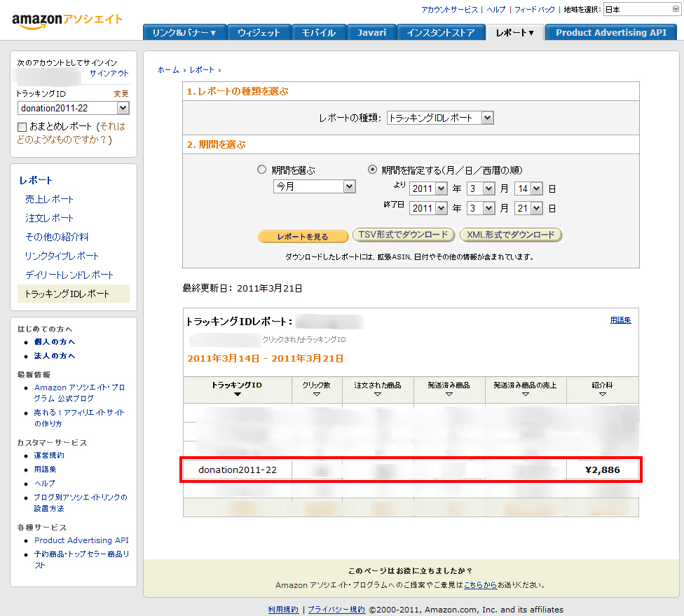Viewport: 684px width, 616px height.
Task: Click TSV形式でダウンロード button
Action: click(404, 235)
